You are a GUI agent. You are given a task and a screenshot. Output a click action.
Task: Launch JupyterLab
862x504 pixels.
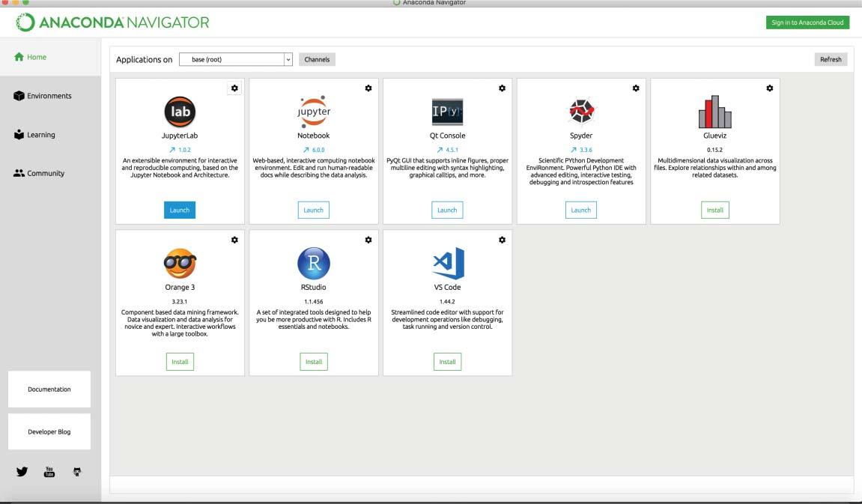click(180, 210)
